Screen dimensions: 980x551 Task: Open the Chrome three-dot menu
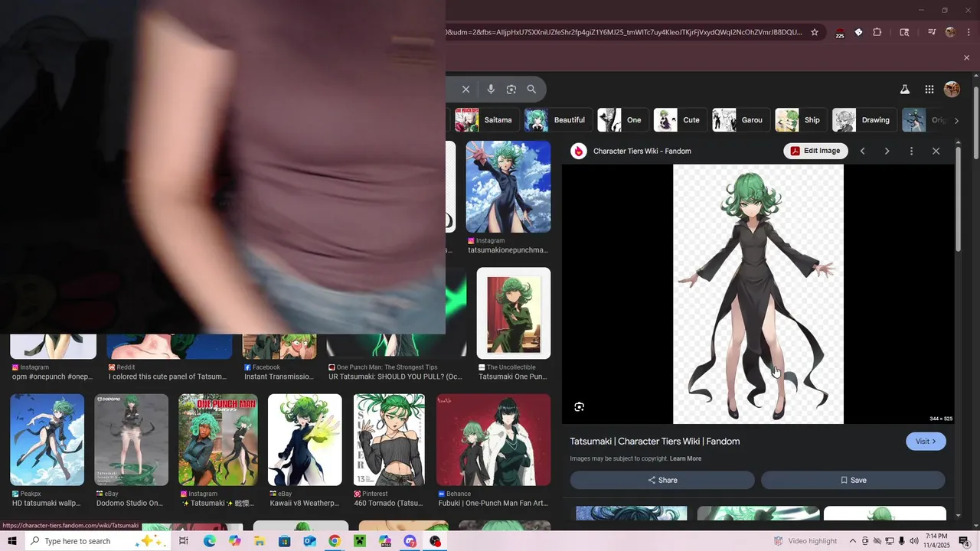[969, 32]
